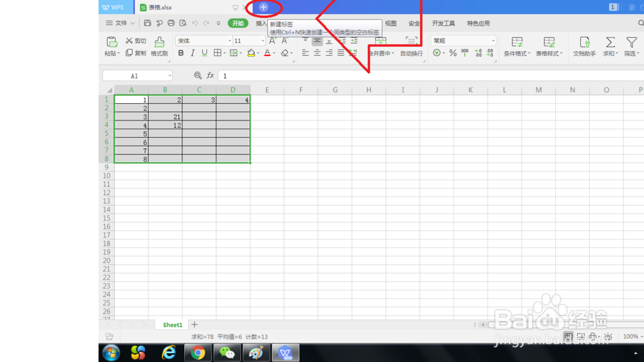The width and height of the screenshot is (644, 362).
Task: Decrease font size with smaller A icon
Action: point(284,41)
